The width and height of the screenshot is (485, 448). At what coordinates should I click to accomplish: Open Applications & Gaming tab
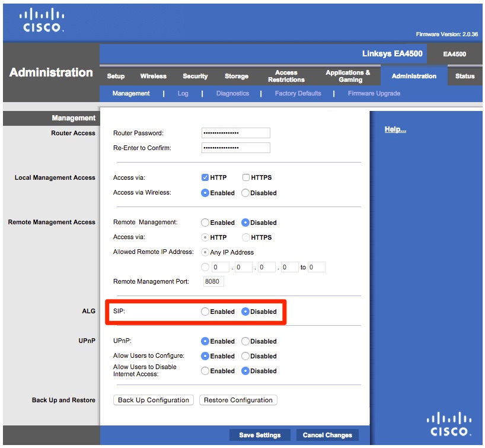(347, 76)
